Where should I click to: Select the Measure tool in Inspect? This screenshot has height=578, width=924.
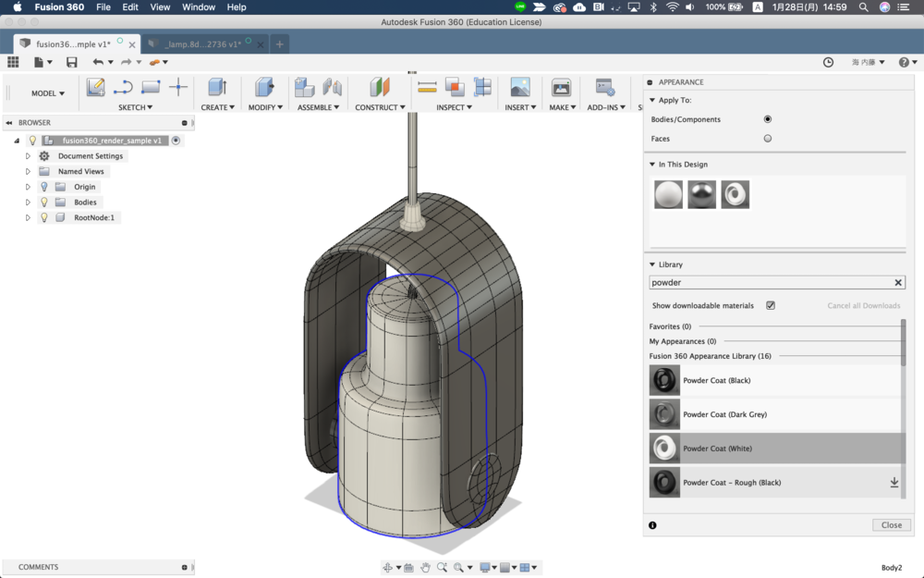[427, 87]
